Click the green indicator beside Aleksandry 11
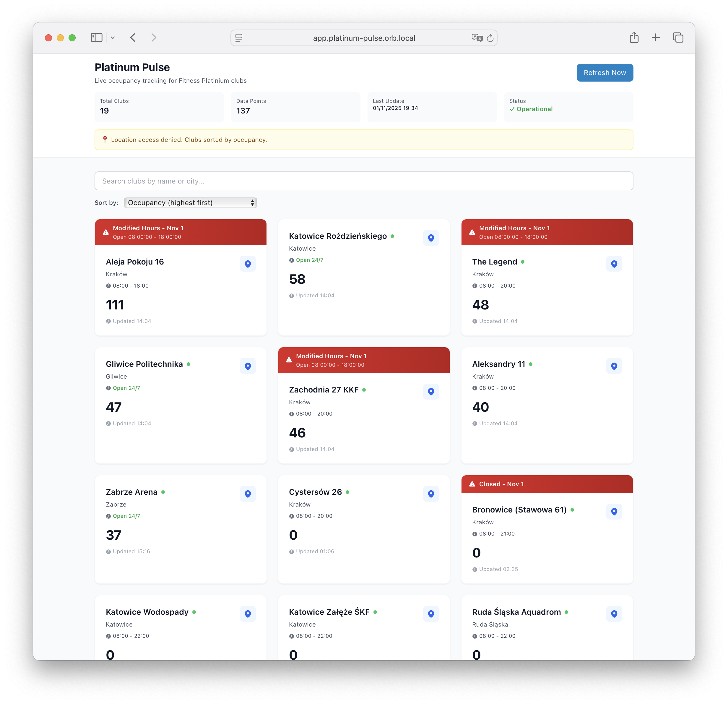Viewport: 728px width, 704px height. point(530,364)
